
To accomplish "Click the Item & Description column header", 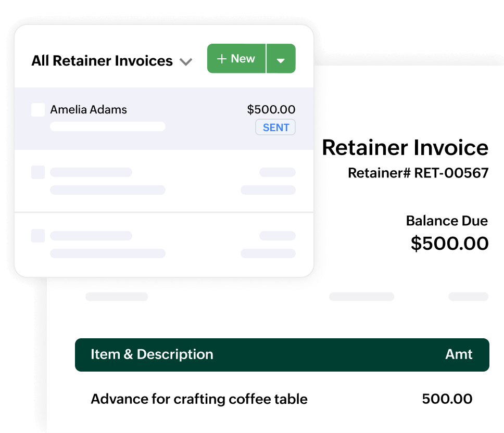I will coord(152,354).
